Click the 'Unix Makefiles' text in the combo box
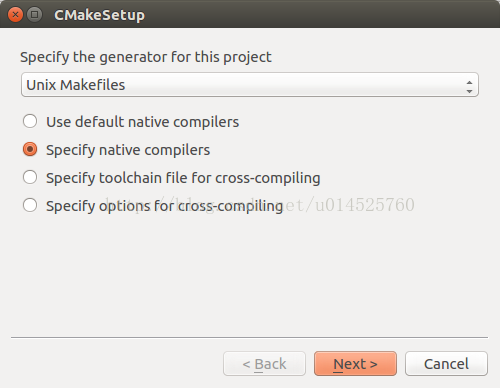The height and width of the screenshot is (388, 500). coord(76,85)
